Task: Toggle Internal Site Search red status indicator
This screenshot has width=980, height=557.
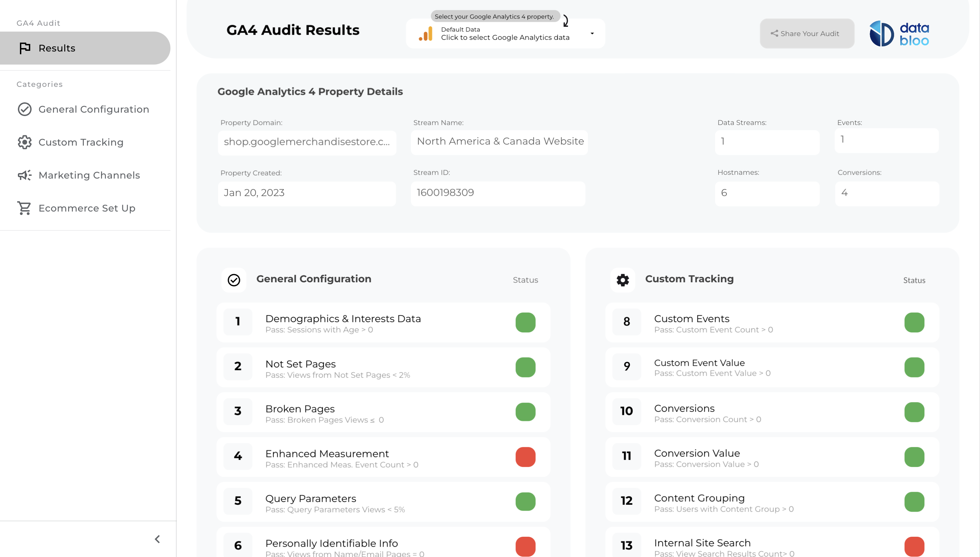Action: (914, 546)
